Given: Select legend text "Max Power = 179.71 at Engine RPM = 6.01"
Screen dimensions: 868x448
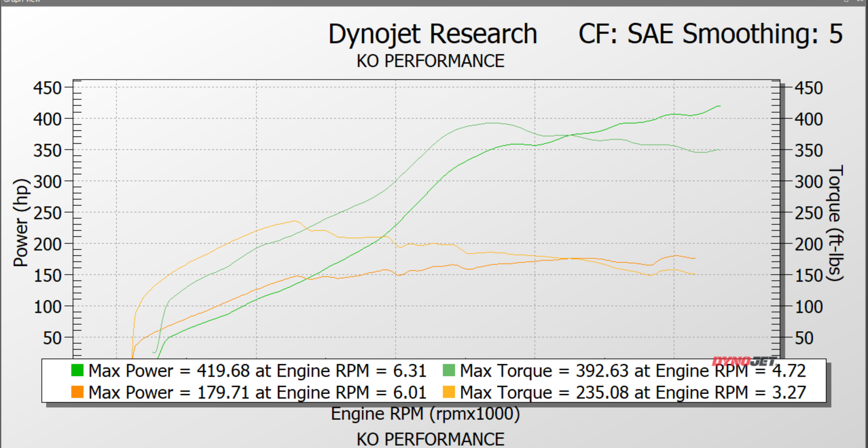Looking at the screenshot, I should [257, 393].
